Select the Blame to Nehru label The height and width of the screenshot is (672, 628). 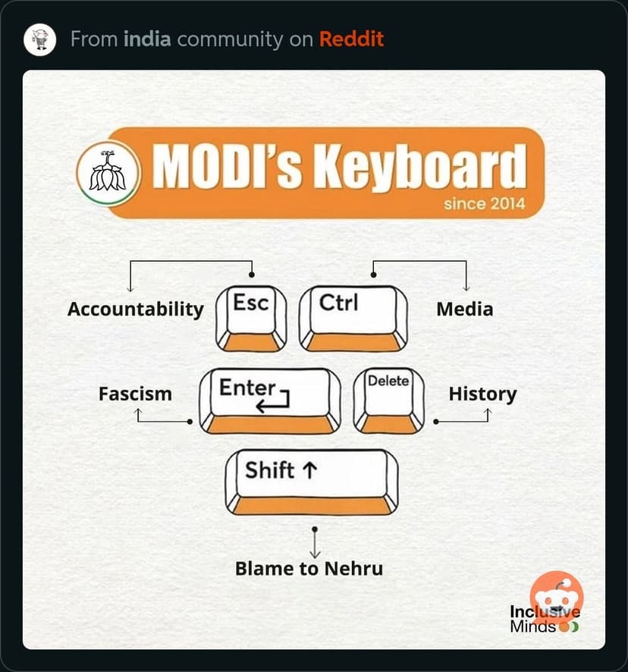point(309,568)
